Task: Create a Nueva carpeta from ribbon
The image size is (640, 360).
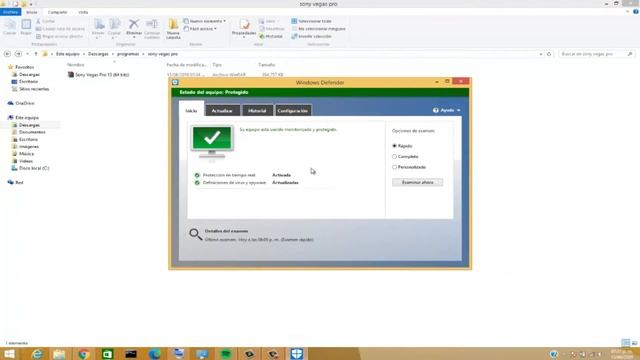Action: point(173,29)
